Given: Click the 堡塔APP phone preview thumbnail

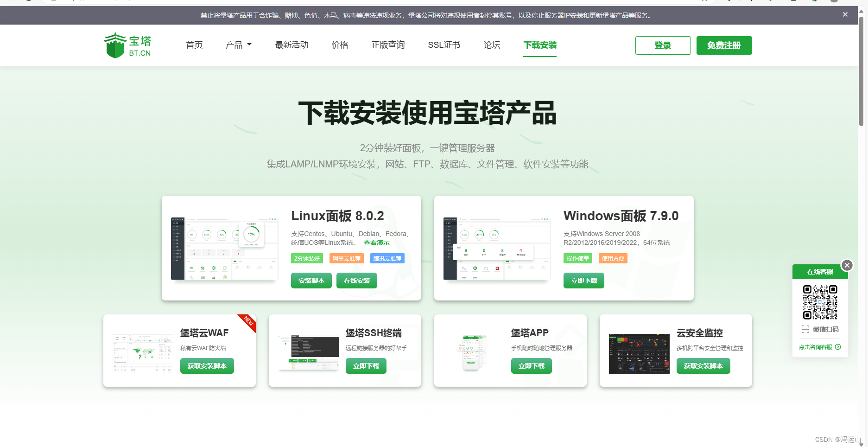Looking at the screenshot, I should (x=472, y=352).
